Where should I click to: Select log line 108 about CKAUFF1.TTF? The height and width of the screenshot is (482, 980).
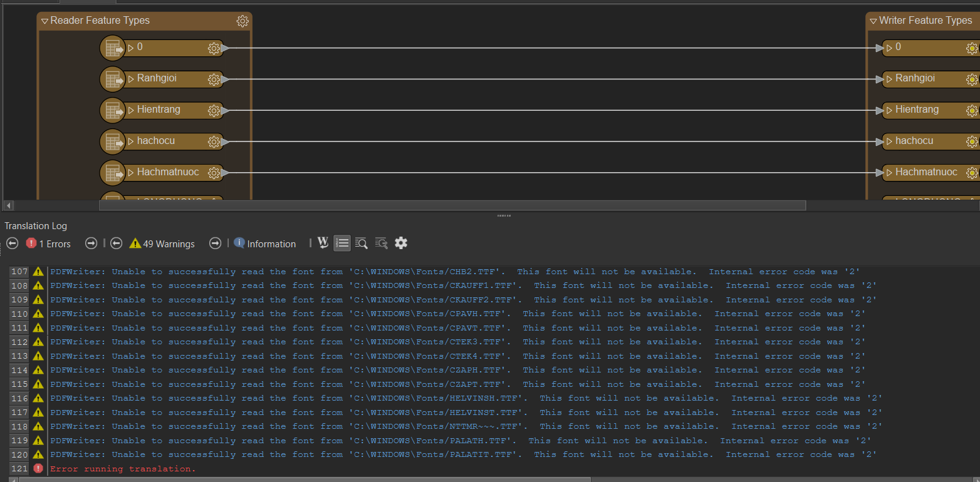tap(463, 285)
